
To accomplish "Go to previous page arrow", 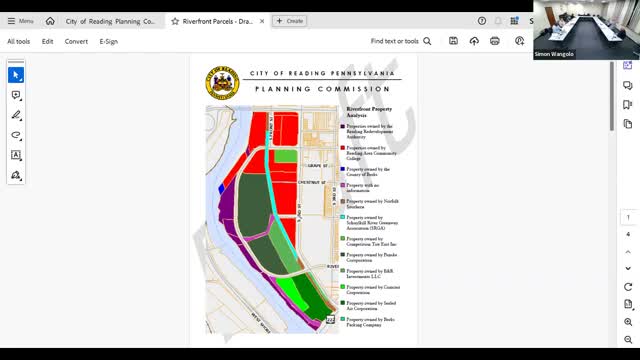I will pos(628,252).
